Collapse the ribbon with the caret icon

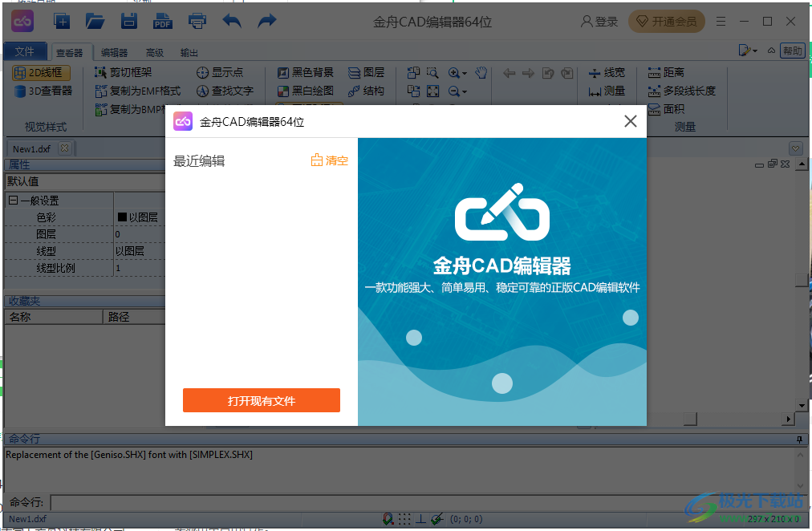click(x=771, y=51)
